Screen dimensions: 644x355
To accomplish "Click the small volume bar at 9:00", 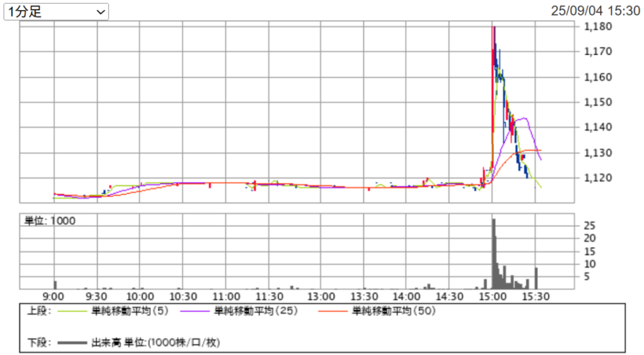I will point(55,285).
